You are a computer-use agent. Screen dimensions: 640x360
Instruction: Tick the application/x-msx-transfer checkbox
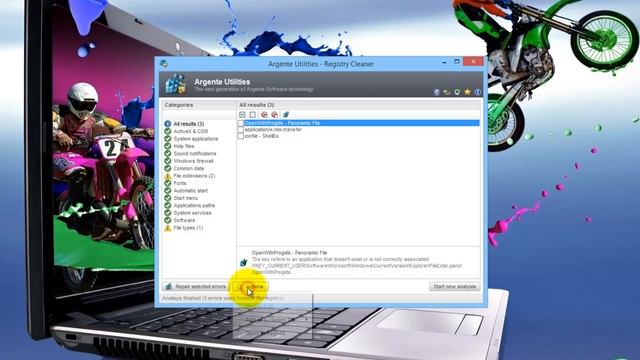click(x=240, y=130)
